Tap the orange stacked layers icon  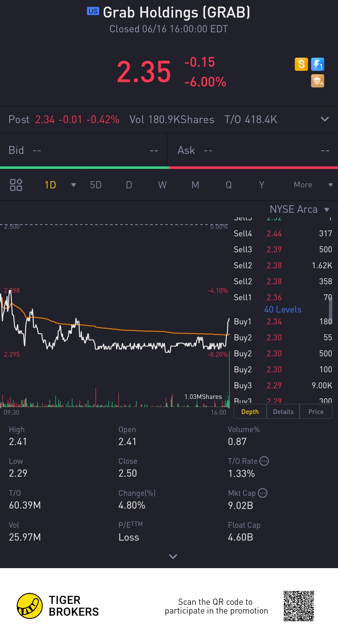tap(318, 81)
